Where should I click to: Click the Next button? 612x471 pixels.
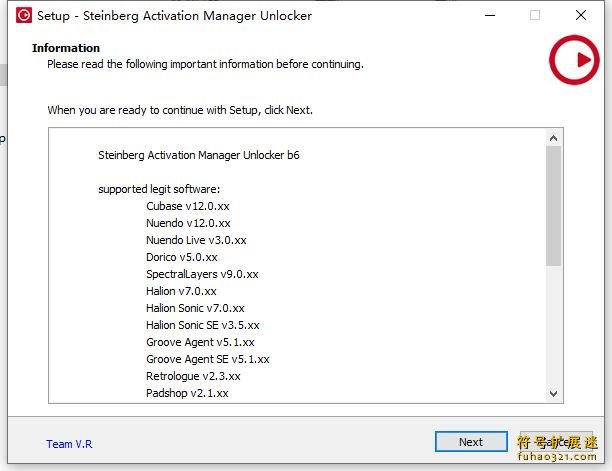coord(471,442)
